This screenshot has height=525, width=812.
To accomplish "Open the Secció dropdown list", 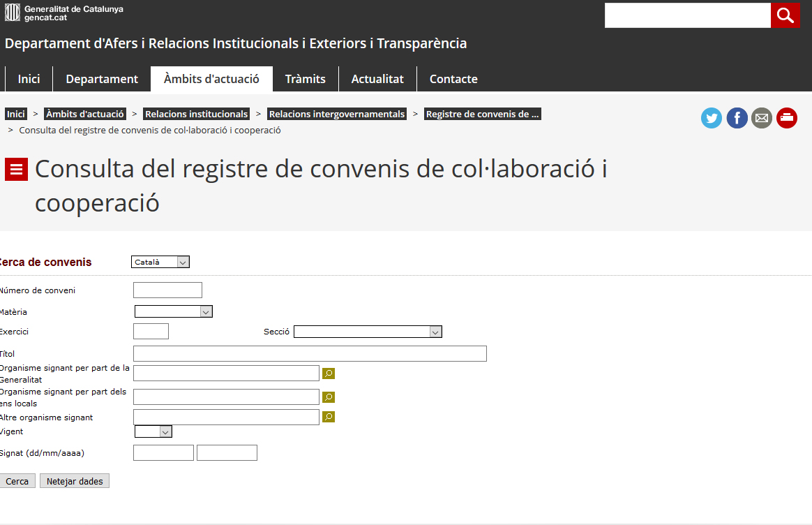I will (368, 332).
